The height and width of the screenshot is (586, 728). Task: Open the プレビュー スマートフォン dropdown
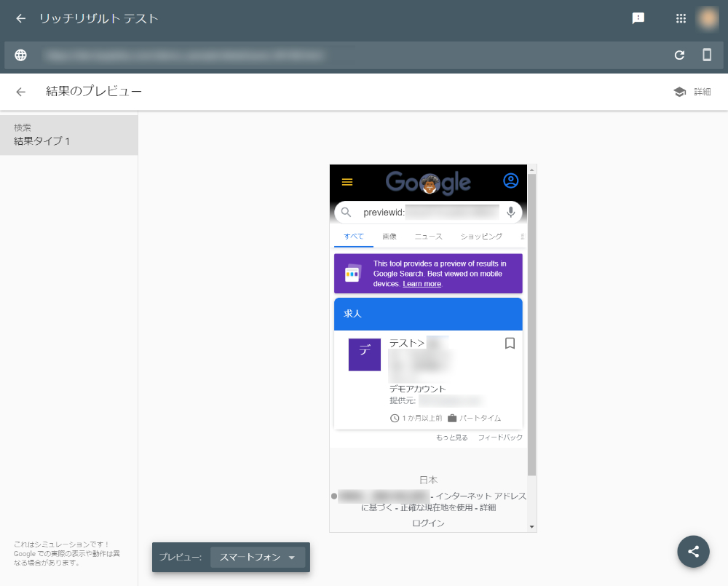pyautogui.click(x=258, y=557)
